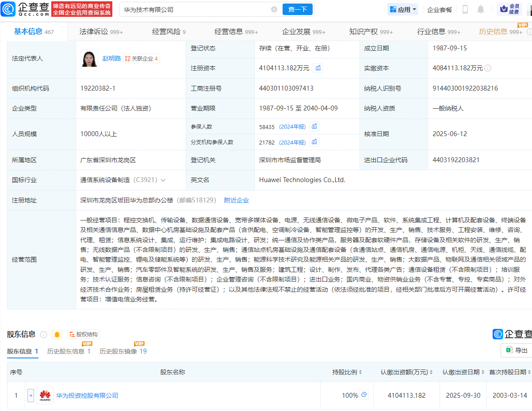
Task: Open the 股权结构 equity structure icon
Action: 82,335
